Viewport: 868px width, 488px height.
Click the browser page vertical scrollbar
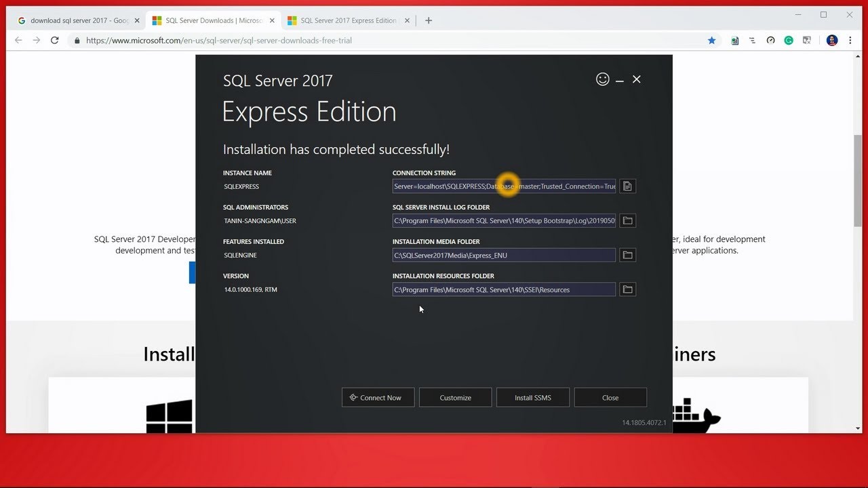click(x=858, y=182)
